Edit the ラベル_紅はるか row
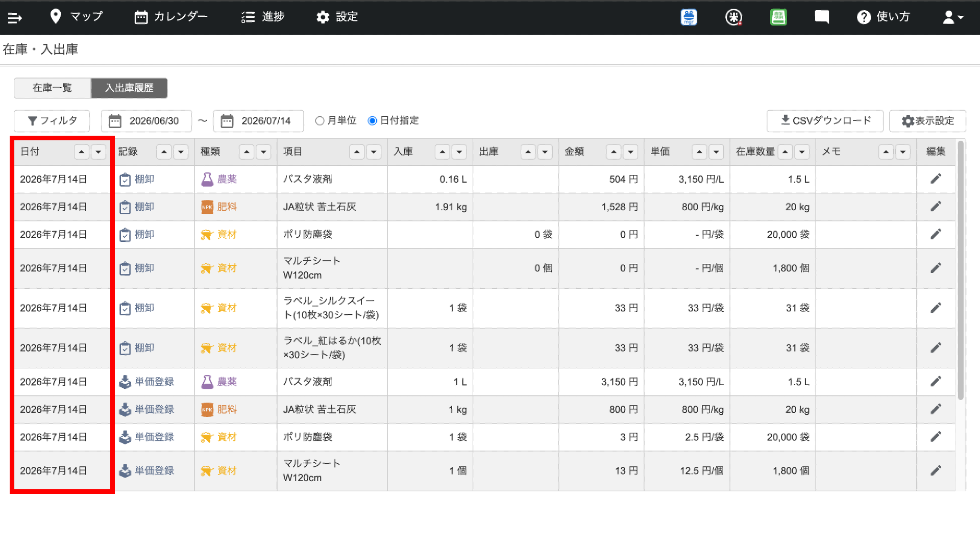This screenshot has height=551, width=980. (x=936, y=347)
